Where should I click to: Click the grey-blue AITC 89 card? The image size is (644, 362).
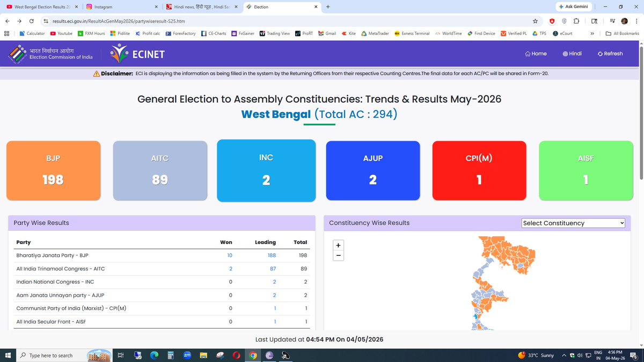click(160, 172)
